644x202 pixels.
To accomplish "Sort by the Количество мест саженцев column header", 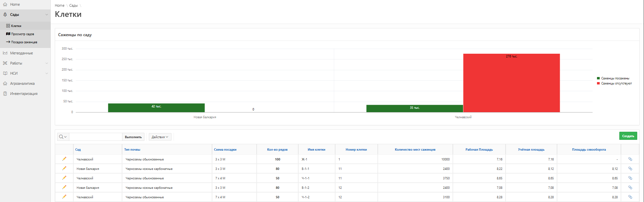I will click(415, 149).
